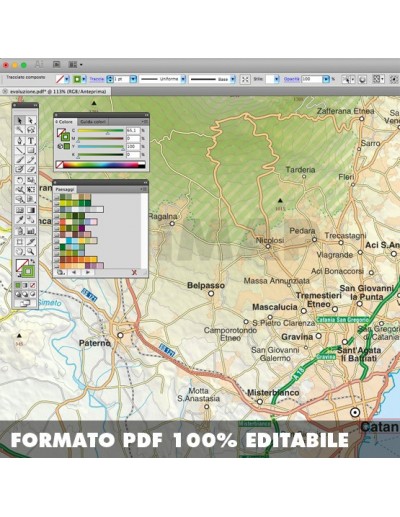Select the Symbol Sprayer tool
400x517 pixels.
point(20,231)
